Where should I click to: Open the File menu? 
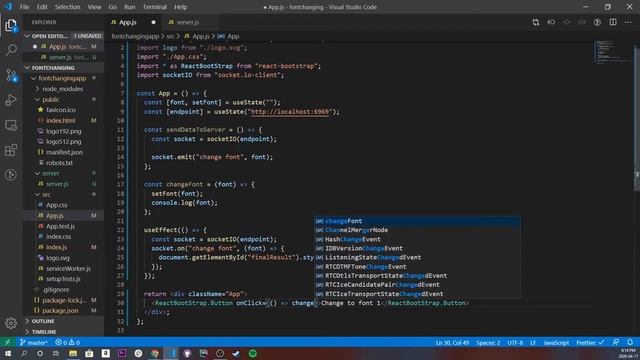tap(24, 7)
